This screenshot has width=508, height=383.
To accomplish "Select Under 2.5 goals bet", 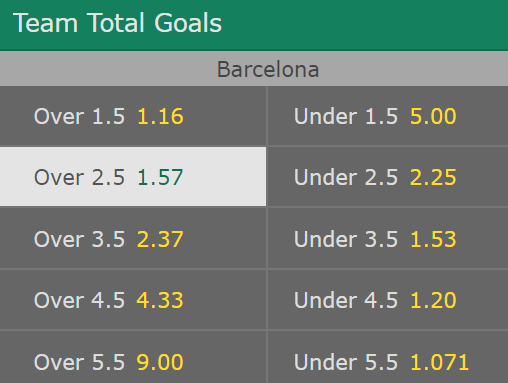I will [x=388, y=177].
